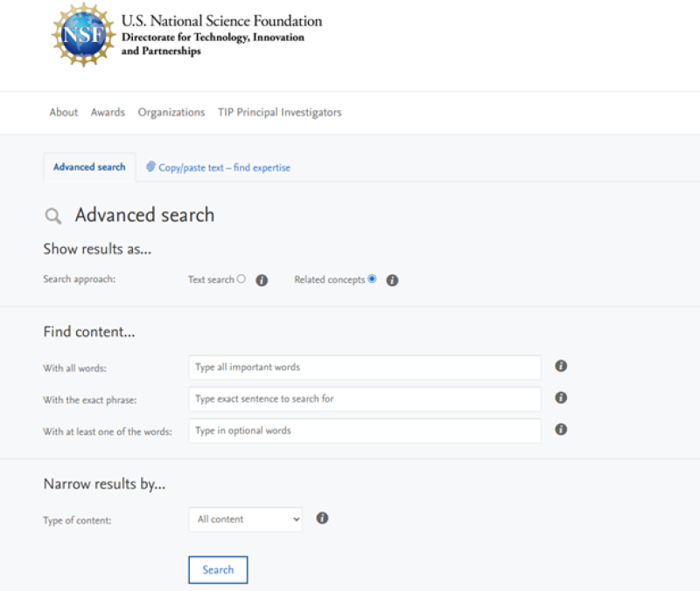Click the dropdown arrow on All content
The width and height of the screenshot is (700, 591).
tap(294, 518)
